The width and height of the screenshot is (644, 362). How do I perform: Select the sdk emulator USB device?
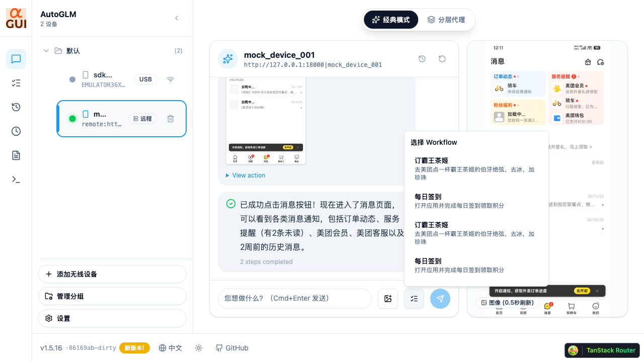tap(122, 79)
